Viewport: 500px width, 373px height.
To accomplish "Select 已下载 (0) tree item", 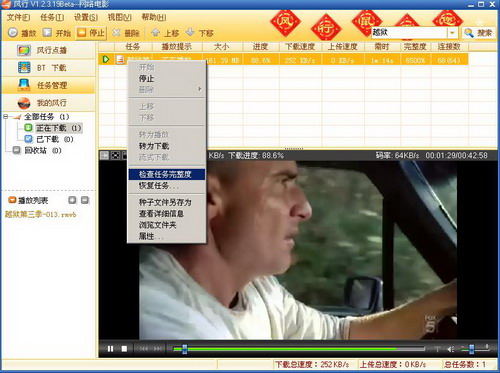I will (55, 139).
